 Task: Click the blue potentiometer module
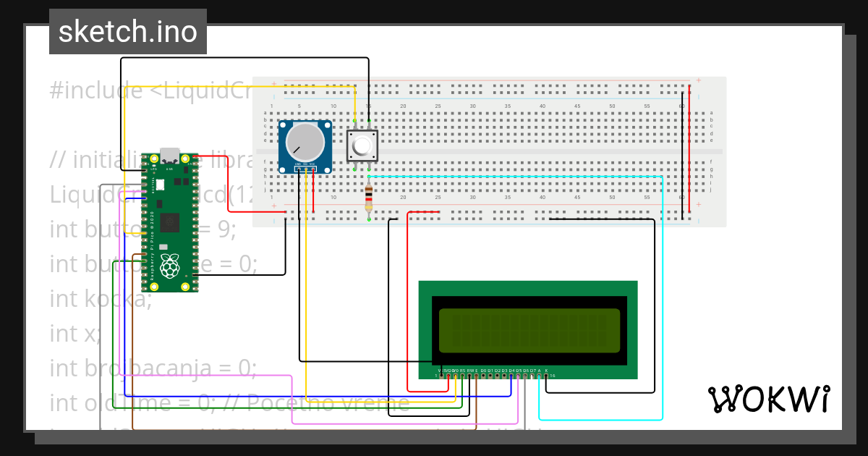tap(304, 145)
